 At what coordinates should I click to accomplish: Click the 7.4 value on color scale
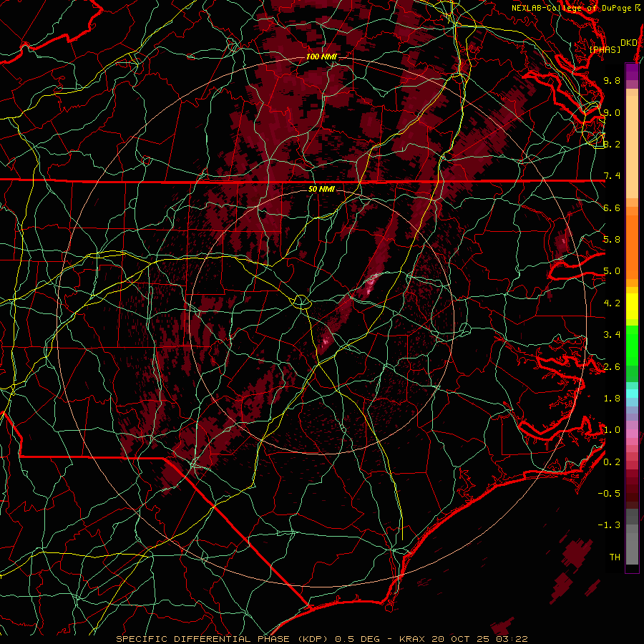click(612, 176)
